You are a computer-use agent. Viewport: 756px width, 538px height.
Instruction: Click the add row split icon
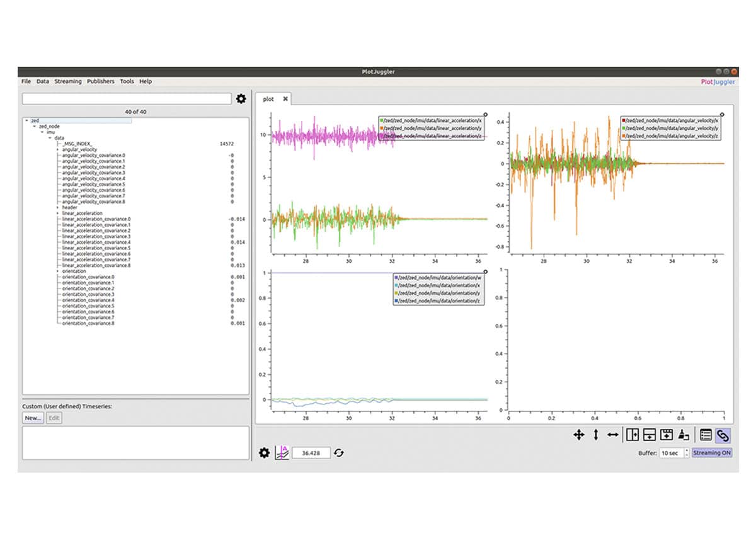(650, 435)
